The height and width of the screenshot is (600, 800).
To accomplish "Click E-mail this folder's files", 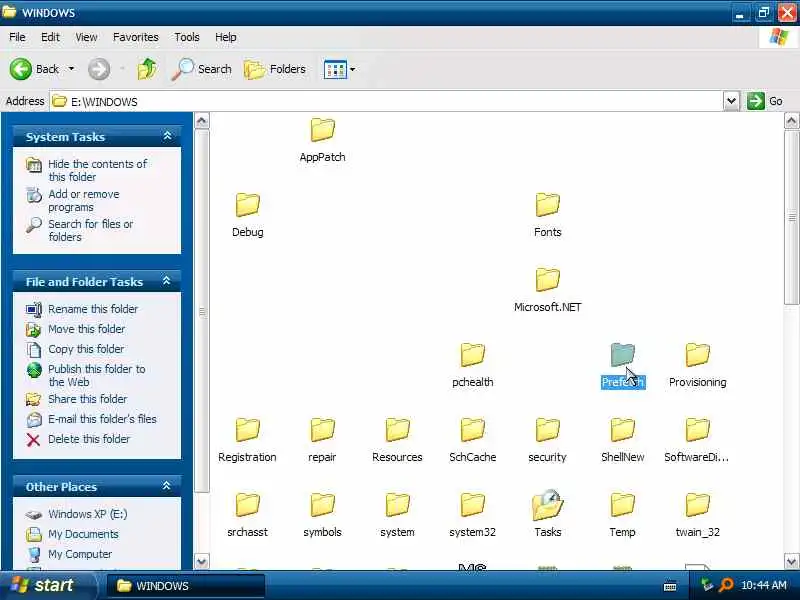I will click(x=102, y=419).
